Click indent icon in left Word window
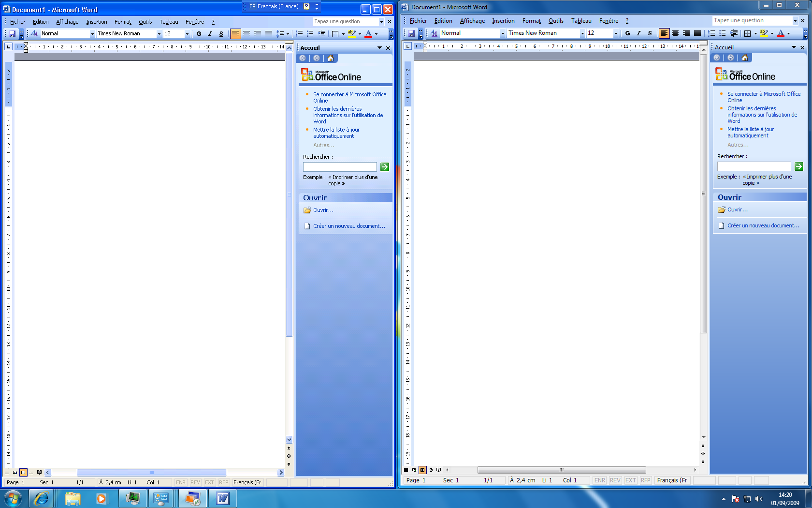This screenshot has height=508, width=812. point(321,34)
